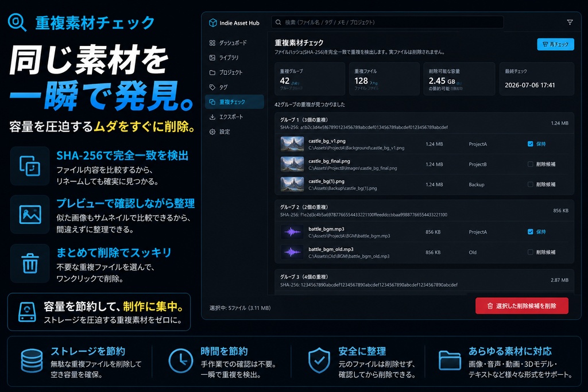The width and height of the screenshot is (588, 392).
Task: Click the グループ 3 (4個の重複) header
Action: pyautogui.click(x=424, y=280)
